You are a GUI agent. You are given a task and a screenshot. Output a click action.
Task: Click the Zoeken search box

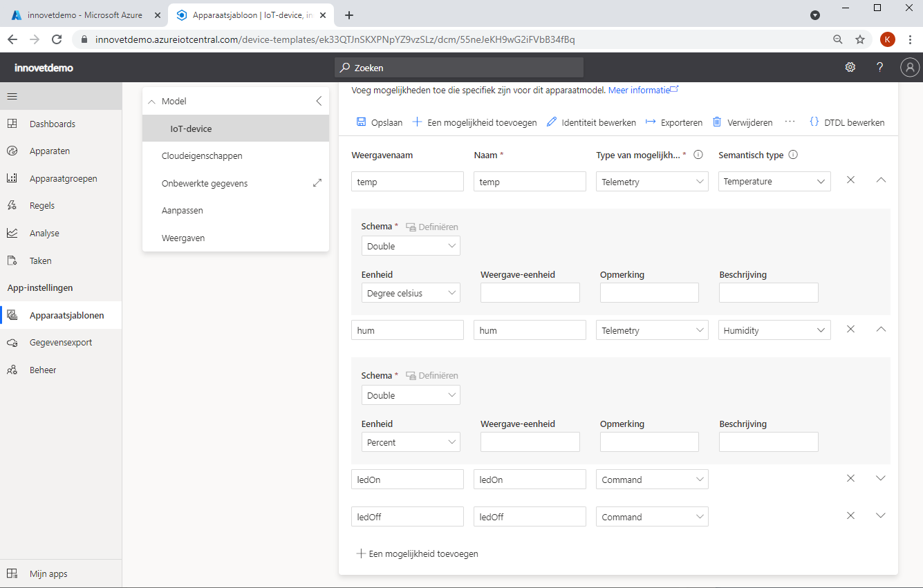tap(459, 68)
